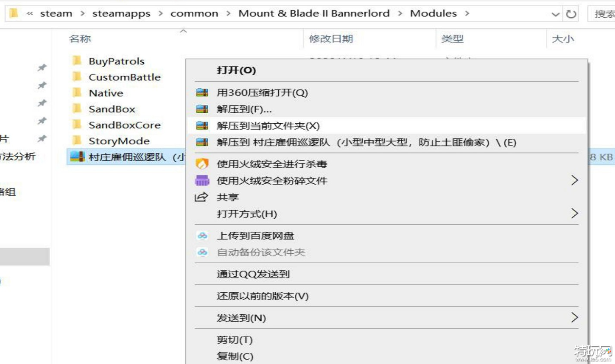Screen dimensions: 615x364
Task: Expand the chevron after common in path
Action: 228,14
